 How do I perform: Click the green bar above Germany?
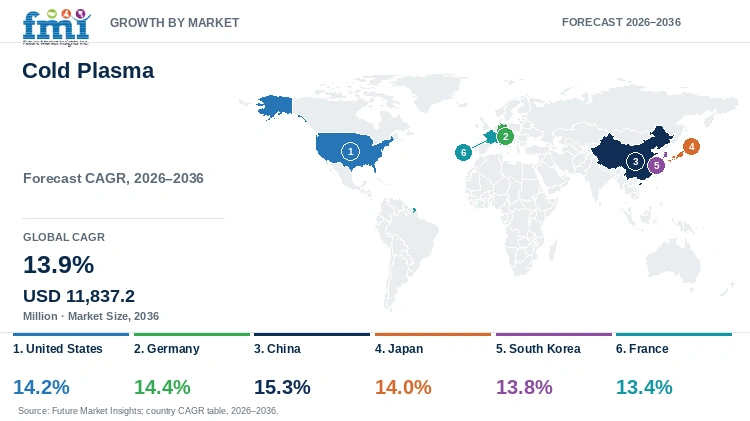192,334
